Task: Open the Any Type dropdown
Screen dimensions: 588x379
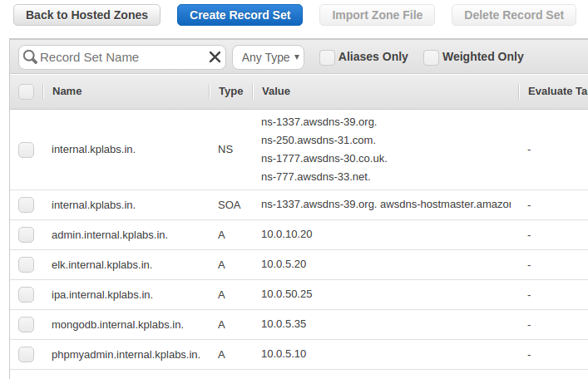Action: tap(268, 57)
